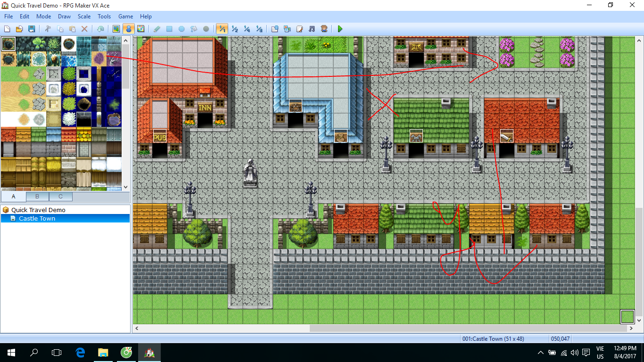Select the Castle Town map entry
Screen dimensions: 644x362
click(x=37, y=219)
